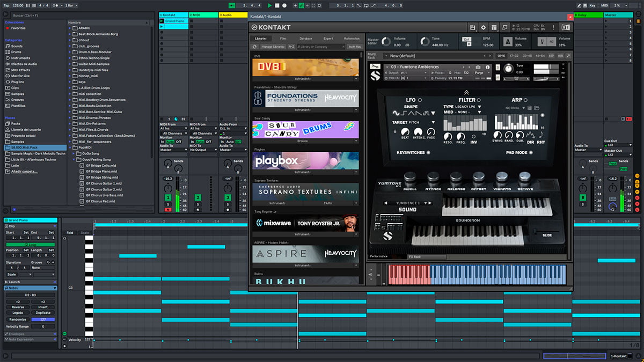Switch to the Files tab in Kontakt

tap(283, 39)
